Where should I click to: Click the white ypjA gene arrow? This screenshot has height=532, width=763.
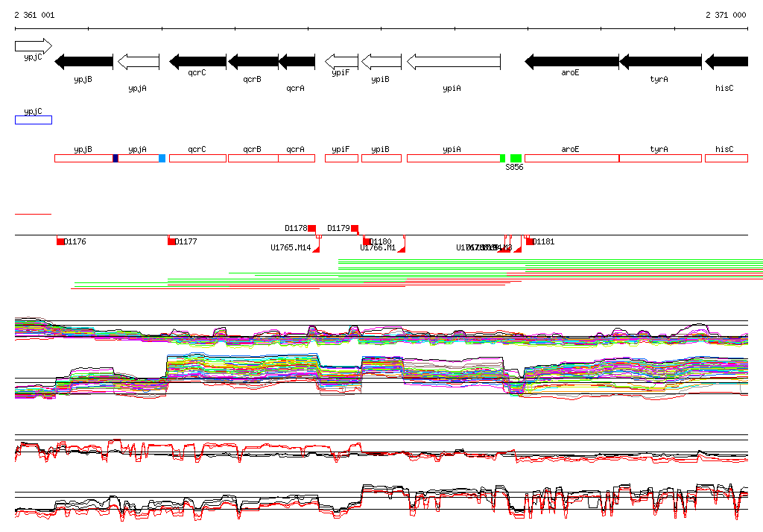[139, 61]
